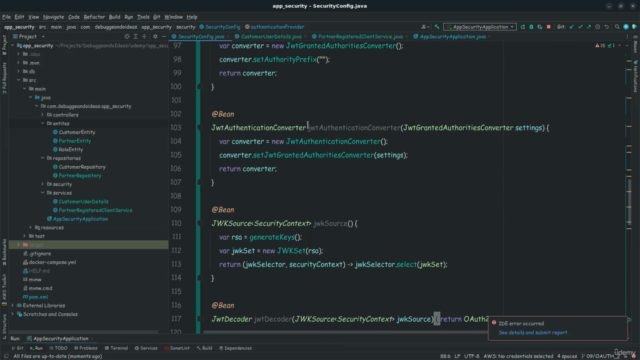This screenshot has width=640, height=360.
Task: Click UTF-8 encoding in status bar
Action: coord(471,356)
